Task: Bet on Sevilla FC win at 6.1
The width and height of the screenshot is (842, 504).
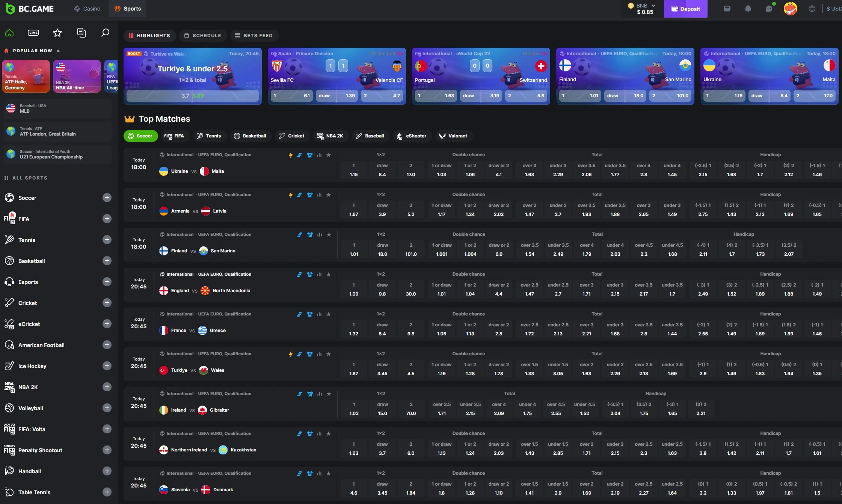Action: [x=292, y=96]
